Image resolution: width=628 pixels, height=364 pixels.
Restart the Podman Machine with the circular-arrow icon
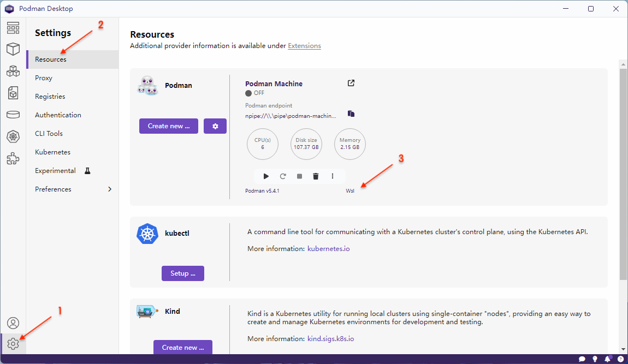click(283, 176)
